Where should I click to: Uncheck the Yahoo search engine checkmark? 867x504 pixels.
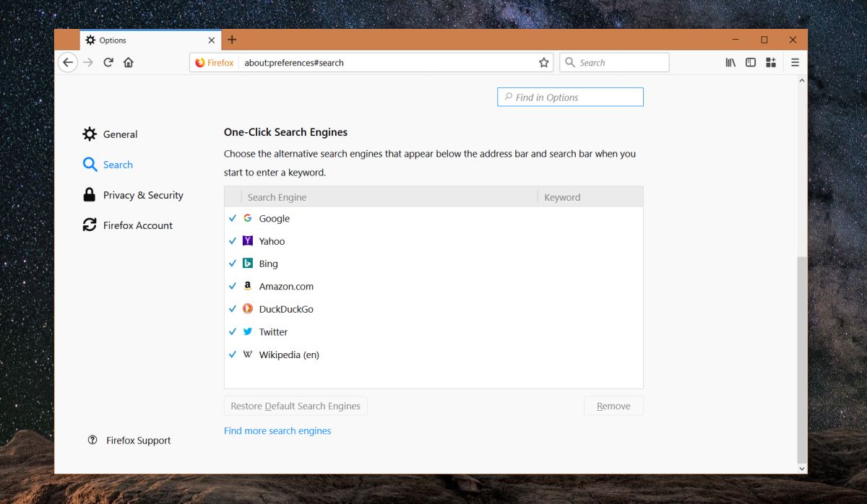click(233, 240)
